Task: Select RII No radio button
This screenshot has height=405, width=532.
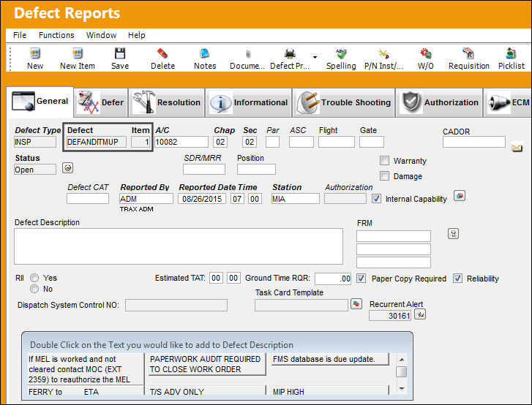Action: pyautogui.click(x=34, y=289)
